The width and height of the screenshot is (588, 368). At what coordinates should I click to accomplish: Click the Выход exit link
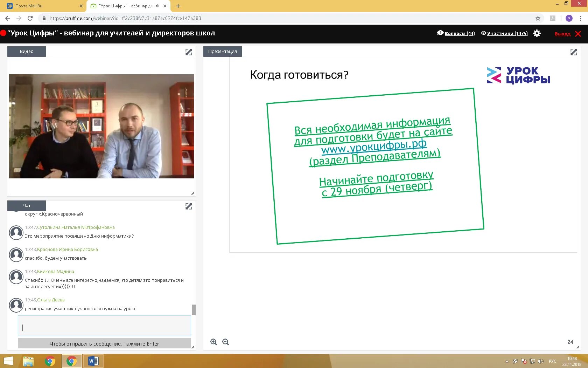point(562,34)
